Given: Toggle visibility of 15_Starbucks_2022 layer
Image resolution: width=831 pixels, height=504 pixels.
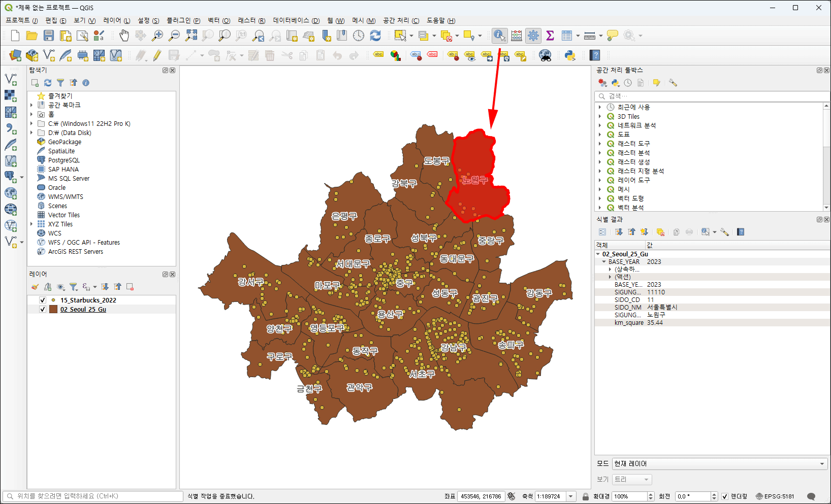Looking at the screenshot, I should tap(43, 300).
